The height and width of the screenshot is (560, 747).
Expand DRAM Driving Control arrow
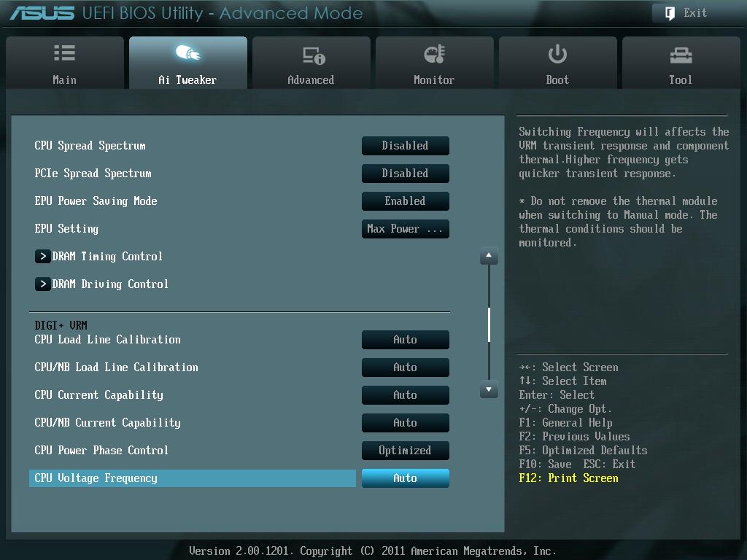coord(43,284)
